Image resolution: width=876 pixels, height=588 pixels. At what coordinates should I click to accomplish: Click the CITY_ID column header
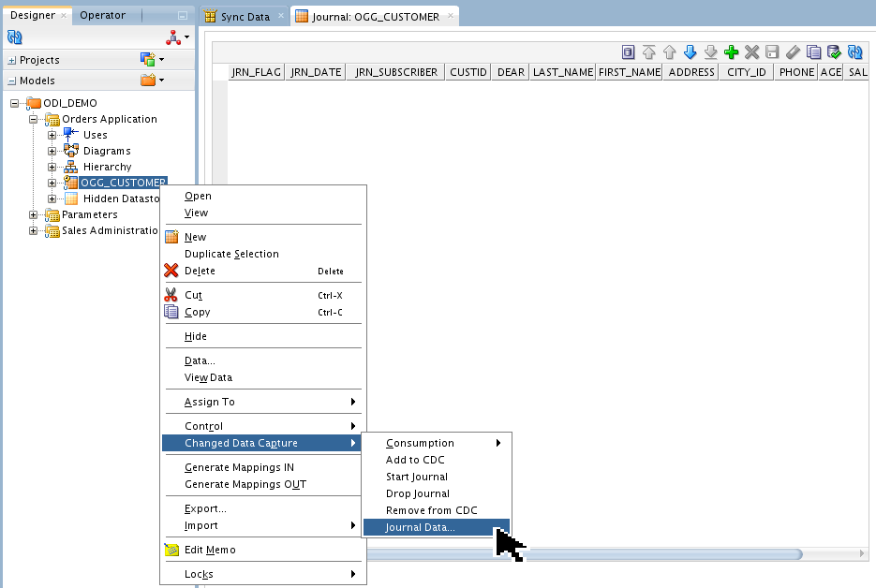(x=747, y=72)
